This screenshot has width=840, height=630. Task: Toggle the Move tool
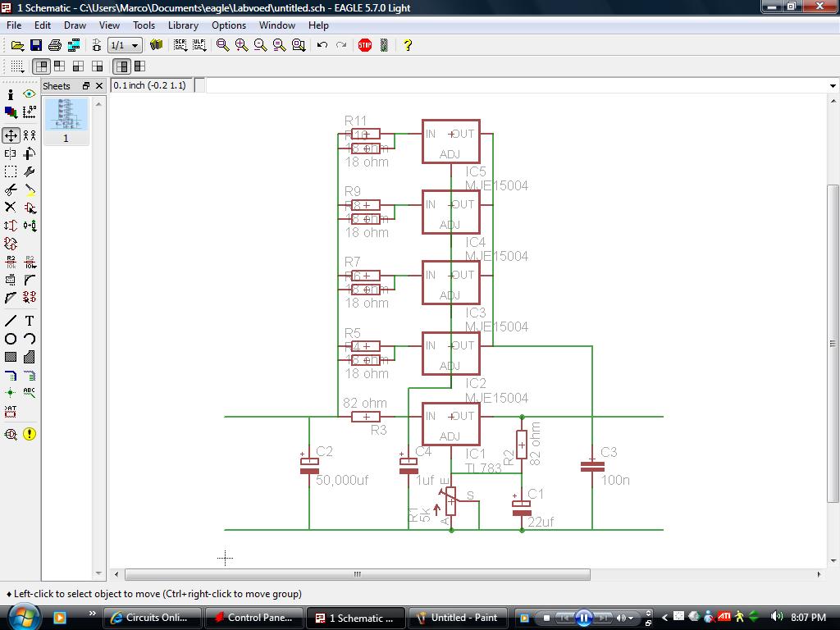coord(11,135)
